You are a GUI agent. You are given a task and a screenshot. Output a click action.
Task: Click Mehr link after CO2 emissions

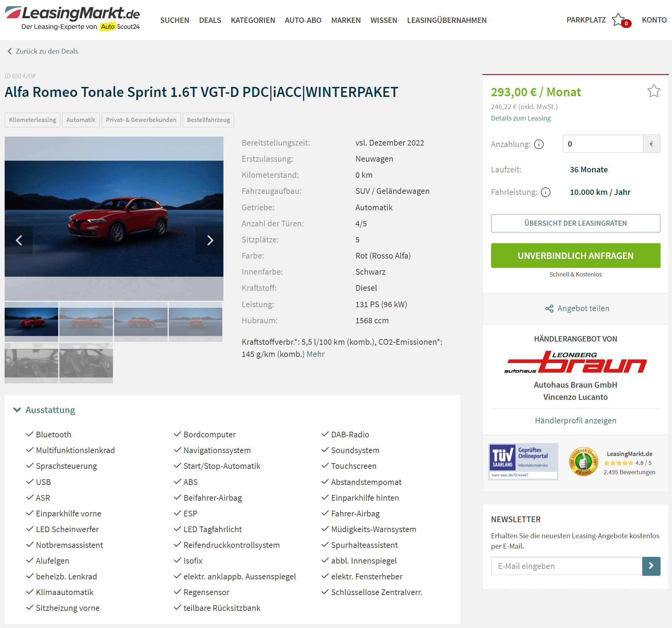[316, 354]
